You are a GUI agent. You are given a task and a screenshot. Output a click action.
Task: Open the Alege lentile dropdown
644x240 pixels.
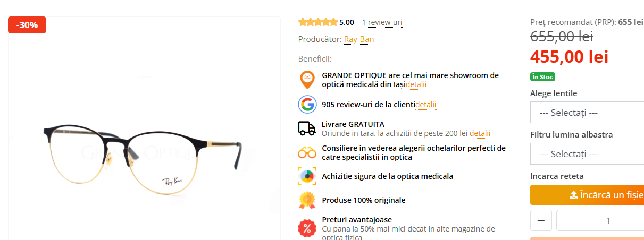pyautogui.click(x=587, y=113)
